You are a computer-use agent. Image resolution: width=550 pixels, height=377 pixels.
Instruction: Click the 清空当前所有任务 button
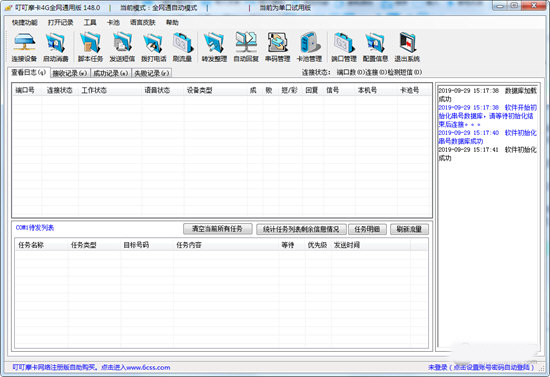[x=217, y=229]
